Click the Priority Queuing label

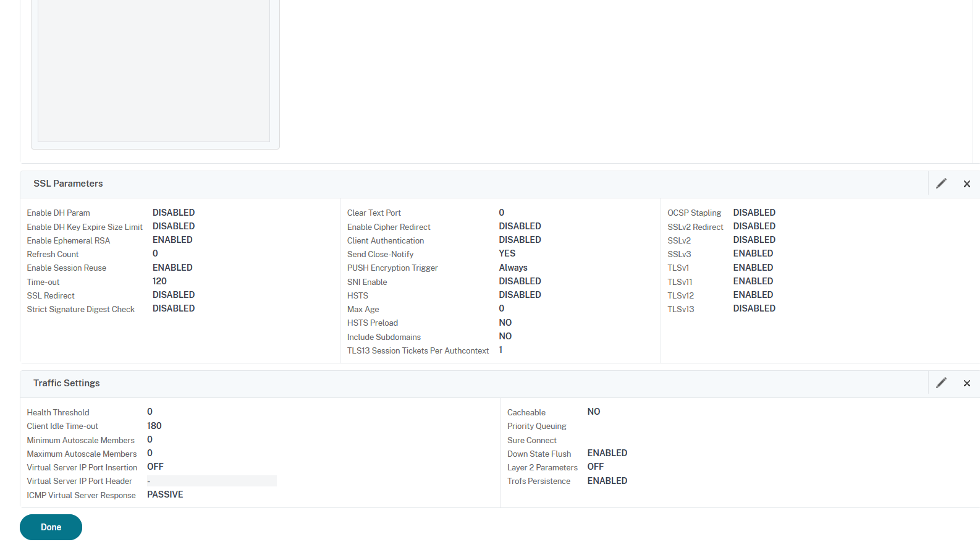click(x=537, y=426)
